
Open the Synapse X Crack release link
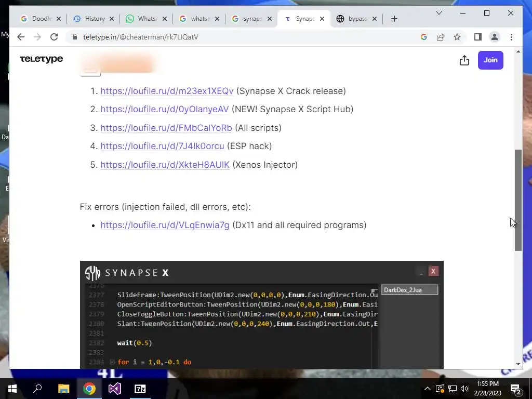tap(167, 91)
